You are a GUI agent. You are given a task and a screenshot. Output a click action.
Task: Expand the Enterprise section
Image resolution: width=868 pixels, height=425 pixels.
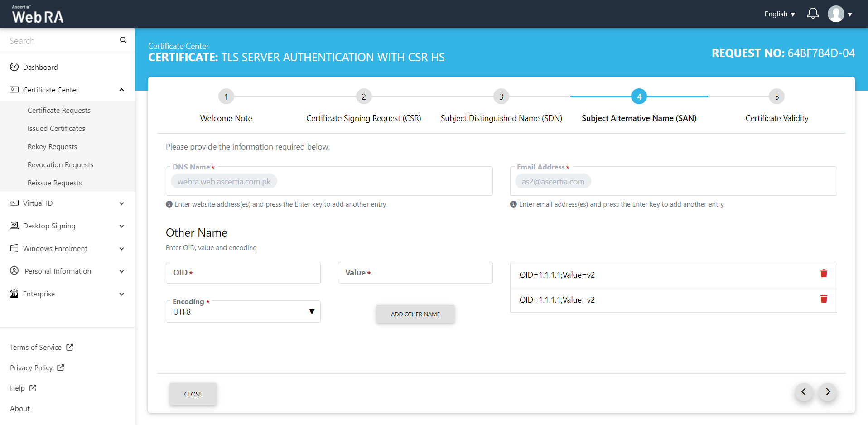[x=121, y=294]
